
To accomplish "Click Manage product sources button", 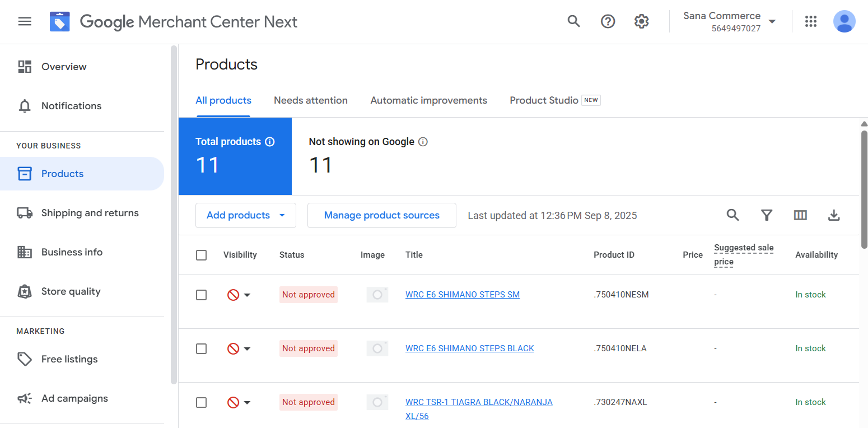I will [x=382, y=215].
